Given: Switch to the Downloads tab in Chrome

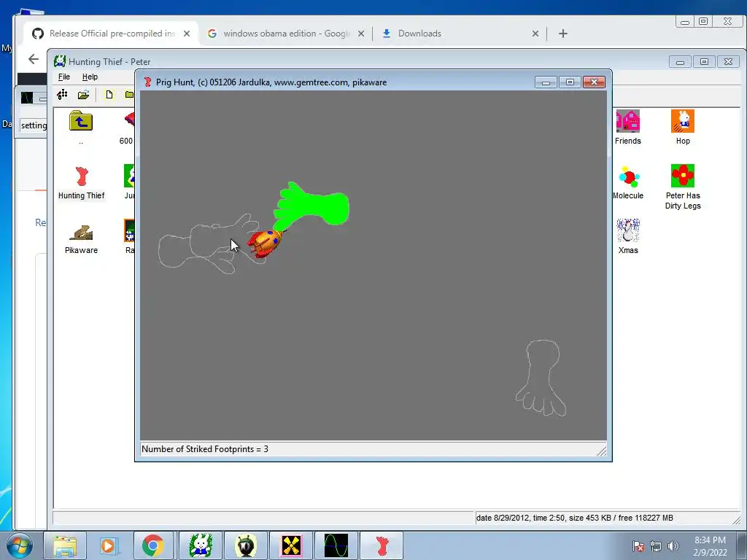Looking at the screenshot, I should coord(419,34).
